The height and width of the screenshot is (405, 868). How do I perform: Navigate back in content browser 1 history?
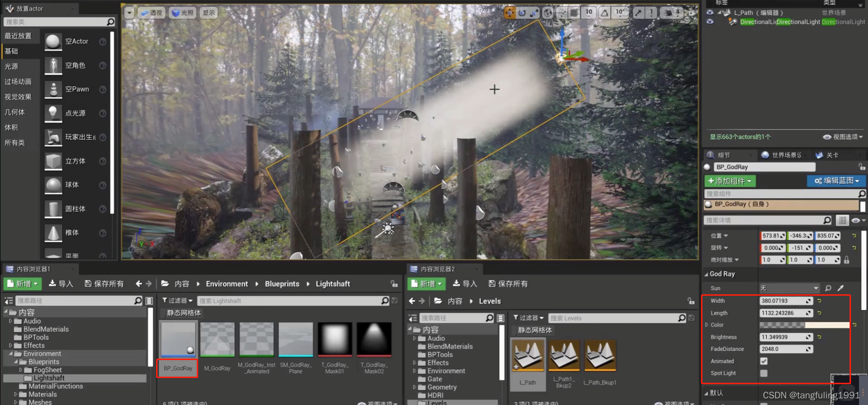click(139, 284)
